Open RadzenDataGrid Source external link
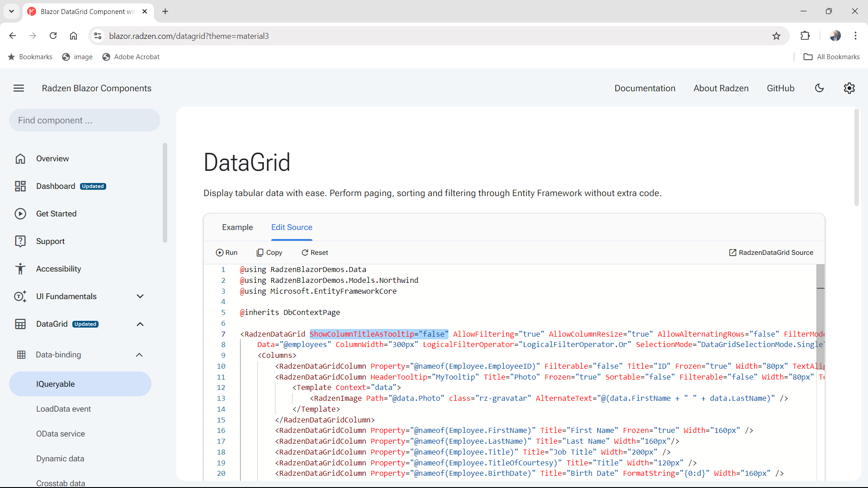 771,253
